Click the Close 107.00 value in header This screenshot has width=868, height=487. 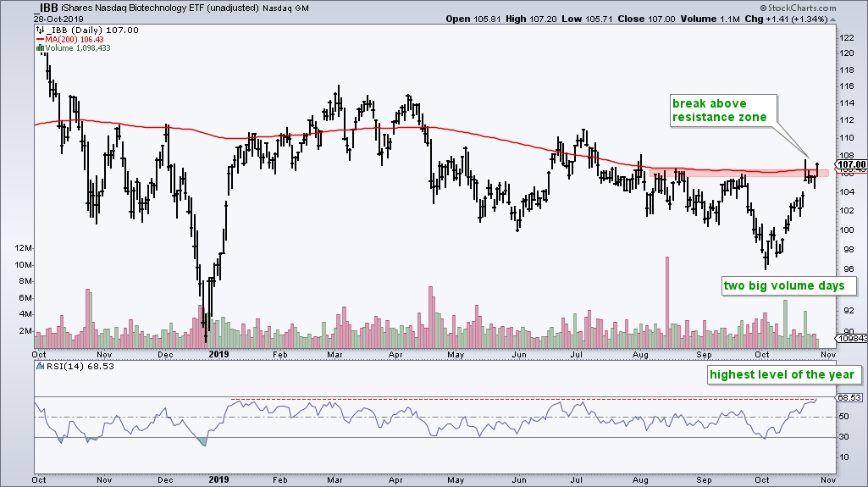tap(647, 19)
